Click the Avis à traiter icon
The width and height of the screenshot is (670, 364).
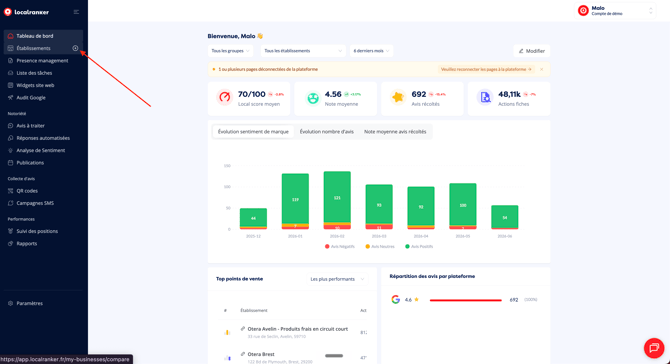(x=11, y=126)
